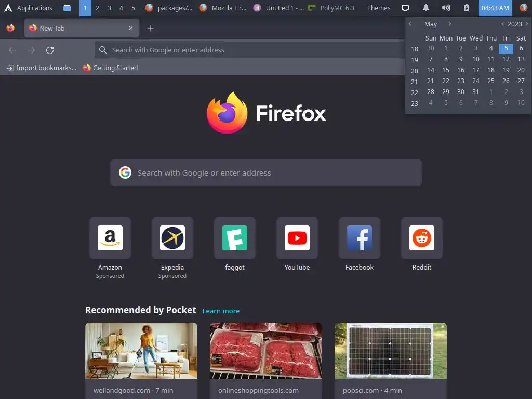Select May 24 in the calendar
Image resolution: width=532 pixels, height=399 pixels.
point(476,81)
